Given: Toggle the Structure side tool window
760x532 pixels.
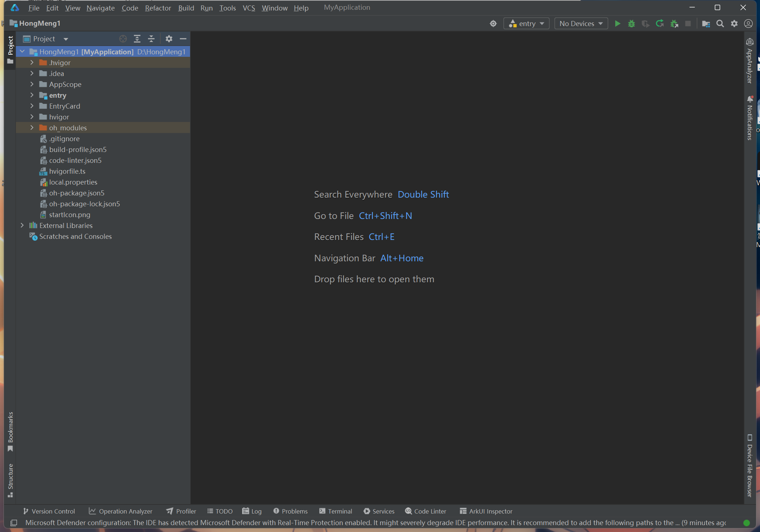Looking at the screenshot, I should click(x=10, y=481).
